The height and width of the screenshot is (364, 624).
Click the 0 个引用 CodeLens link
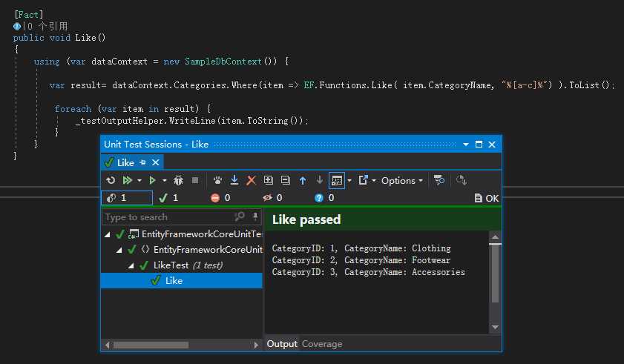click(x=47, y=26)
